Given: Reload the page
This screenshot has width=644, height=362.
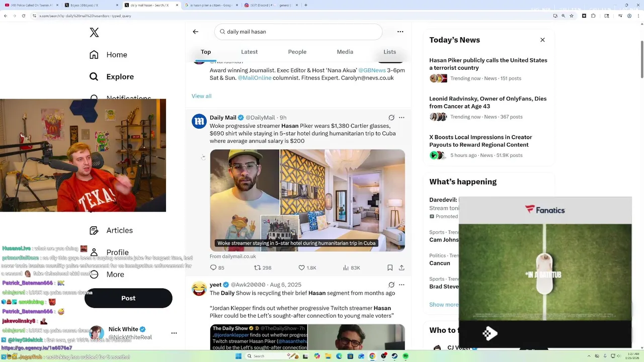Looking at the screenshot, I should tap(23, 16).
